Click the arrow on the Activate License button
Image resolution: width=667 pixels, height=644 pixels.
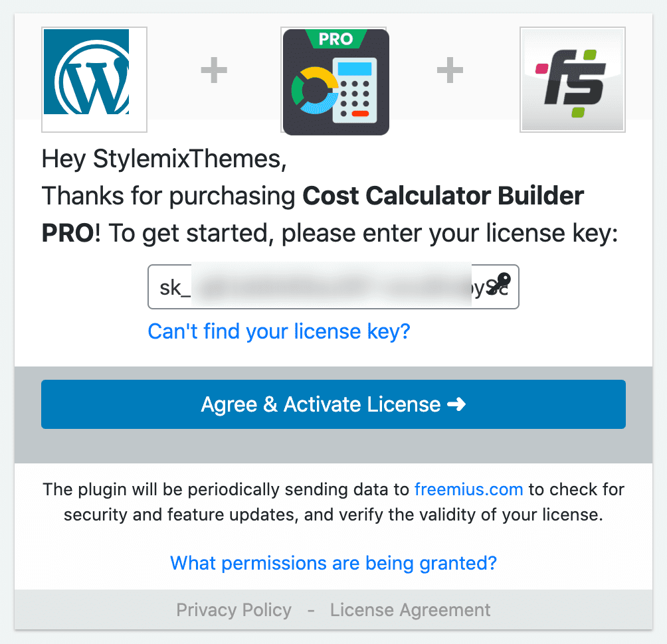[x=456, y=404]
